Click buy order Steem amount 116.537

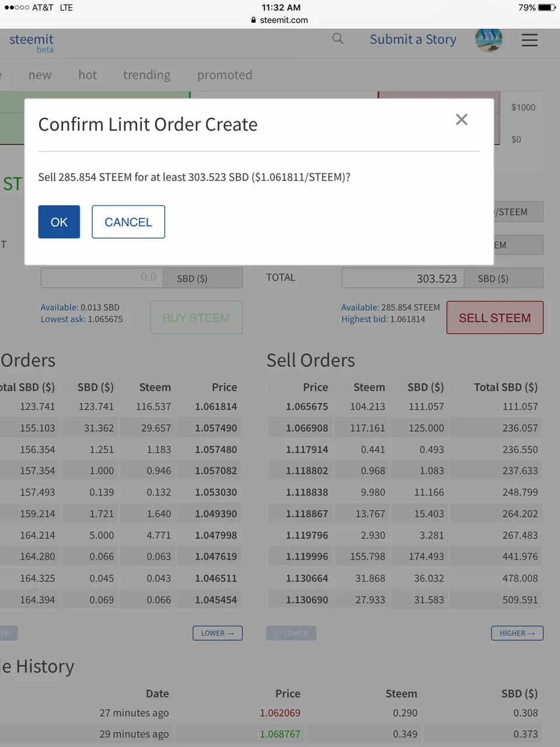[153, 406]
